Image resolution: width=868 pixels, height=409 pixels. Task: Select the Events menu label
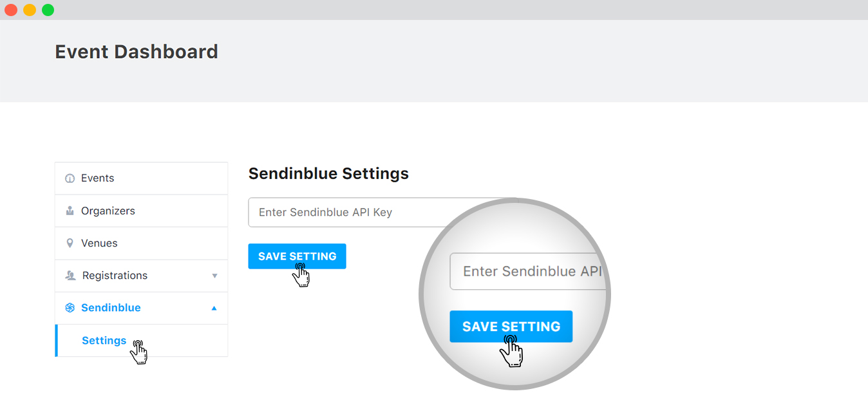[x=98, y=178]
